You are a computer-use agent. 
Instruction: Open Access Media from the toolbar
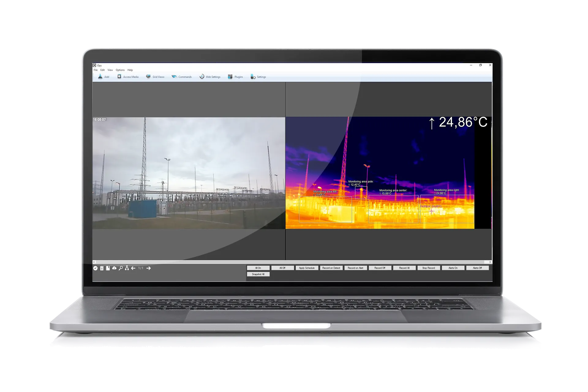point(119,77)
